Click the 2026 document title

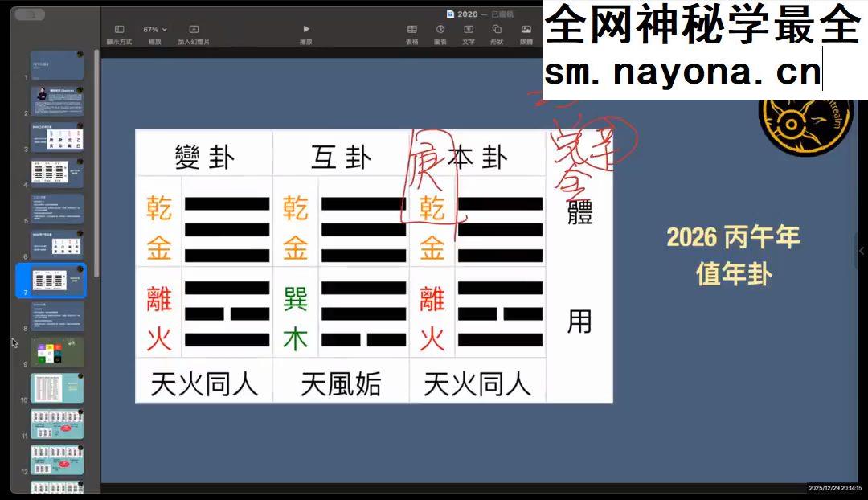467,14
